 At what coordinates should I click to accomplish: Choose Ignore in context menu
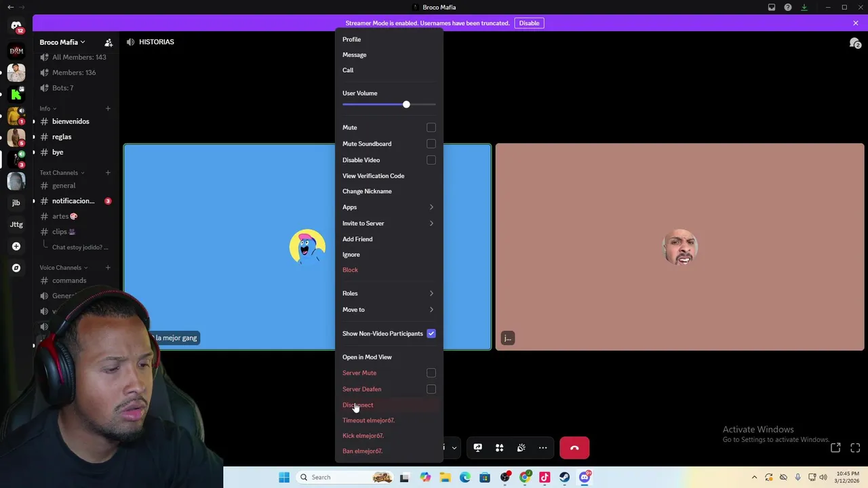[x=389, y=255]
